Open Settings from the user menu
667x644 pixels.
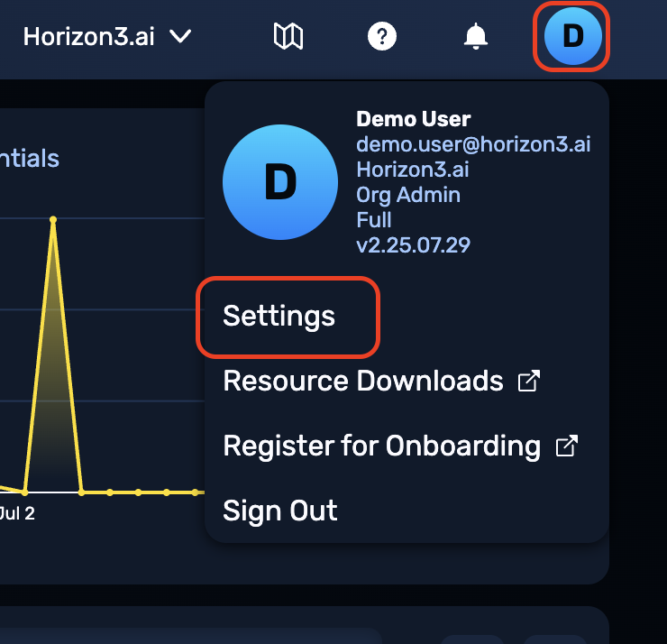[279, 316]
